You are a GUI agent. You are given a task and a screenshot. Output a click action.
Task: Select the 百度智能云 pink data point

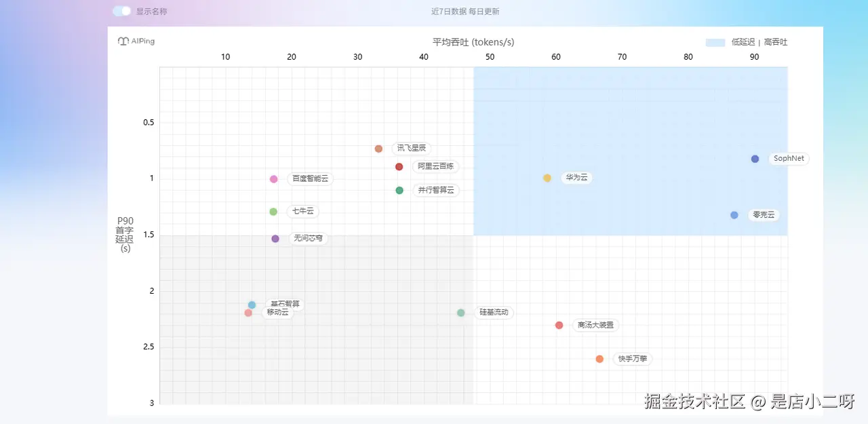[x=274, y=179]
